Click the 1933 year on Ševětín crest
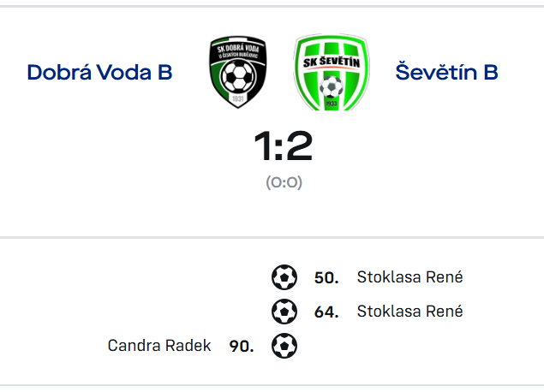544x392 pixels. (x=332, y=104)
